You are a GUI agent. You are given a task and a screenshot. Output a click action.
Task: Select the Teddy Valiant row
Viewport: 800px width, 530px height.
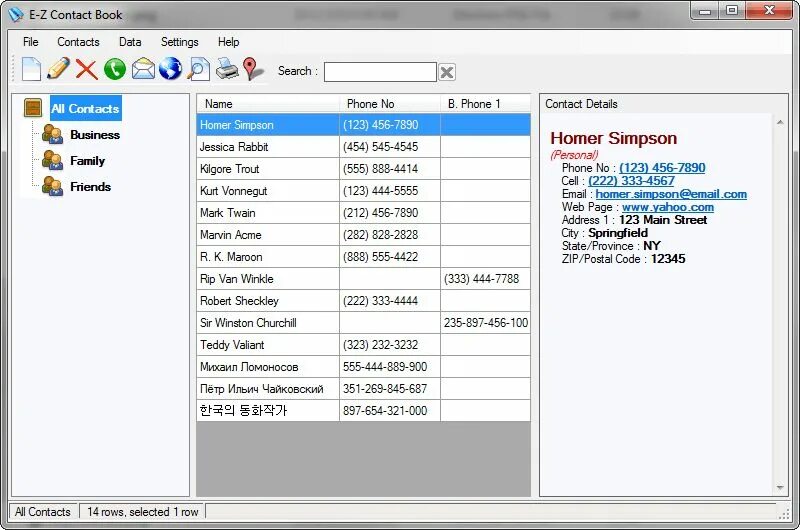(x=363, y=344)
